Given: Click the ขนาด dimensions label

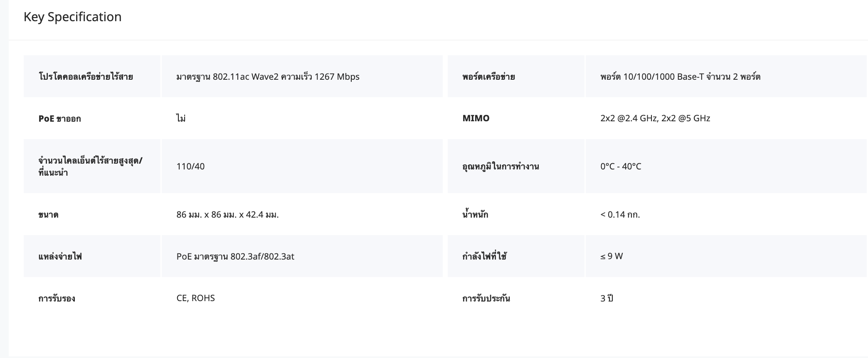Looking at the screenshot, I should (48, 215).
